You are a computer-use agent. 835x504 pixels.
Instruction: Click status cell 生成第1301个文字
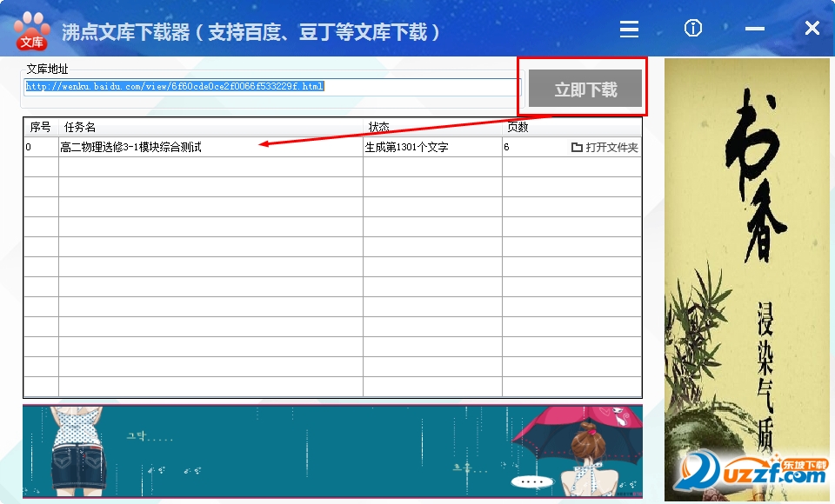tap(406, 148)
